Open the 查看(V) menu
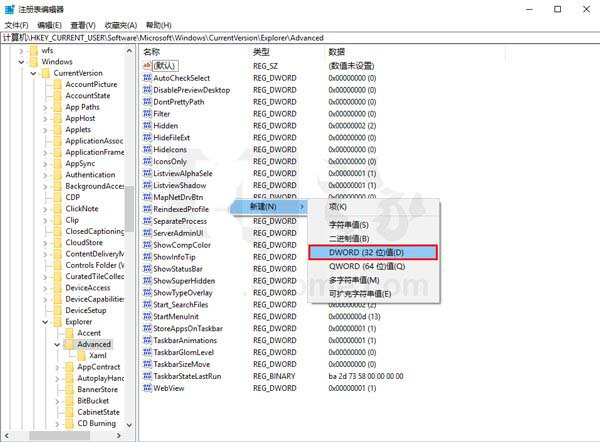 tap(83, 25)
